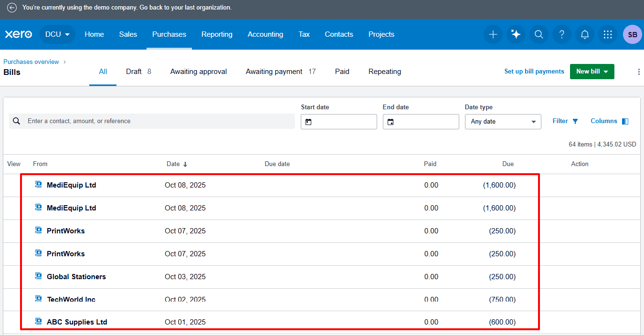Viewport: 644px width, 335px height.
Task: Click the Xero logo
Action: (x=19, y=34)
